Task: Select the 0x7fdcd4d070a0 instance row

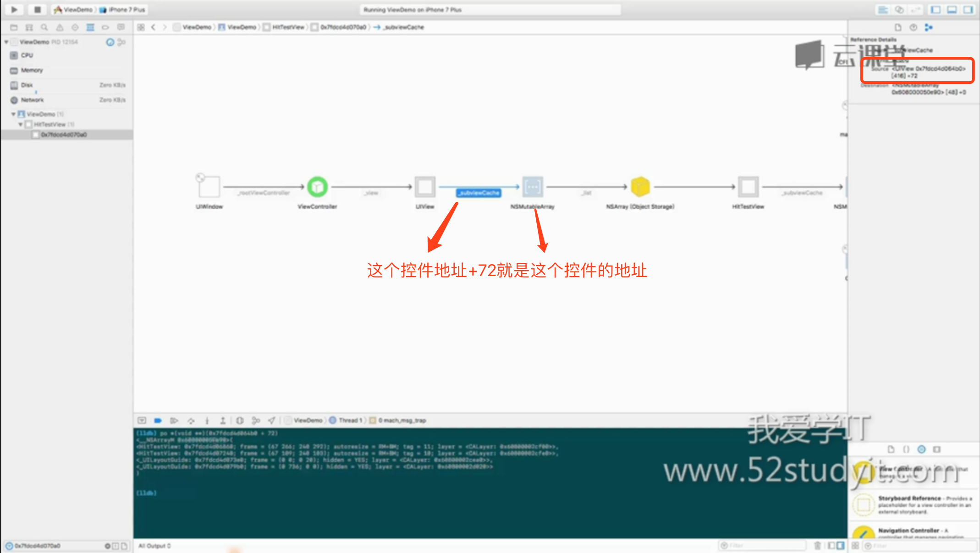Action: [x=67, y=134]
